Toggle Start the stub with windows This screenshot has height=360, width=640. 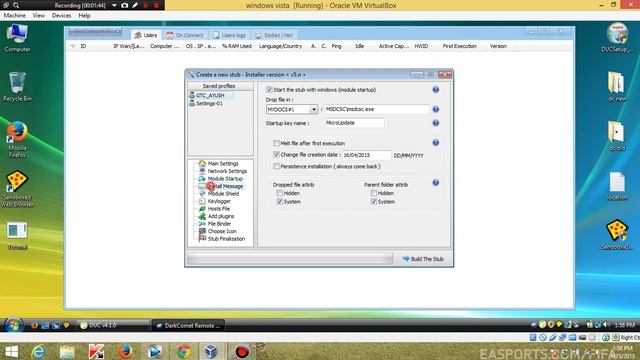(269, 89)
